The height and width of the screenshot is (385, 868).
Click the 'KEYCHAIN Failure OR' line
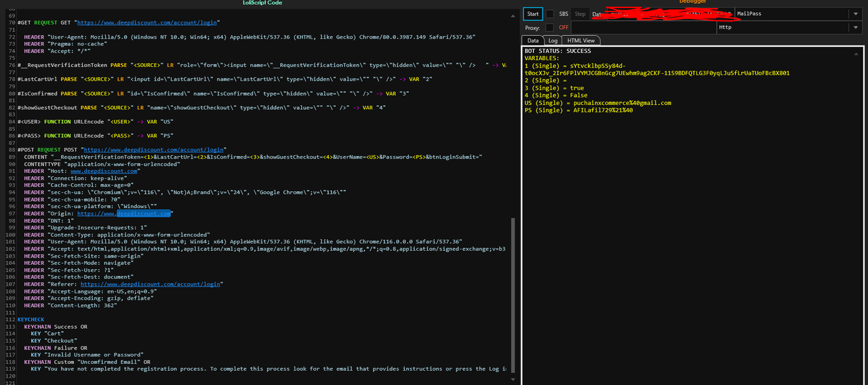[56, 348]
